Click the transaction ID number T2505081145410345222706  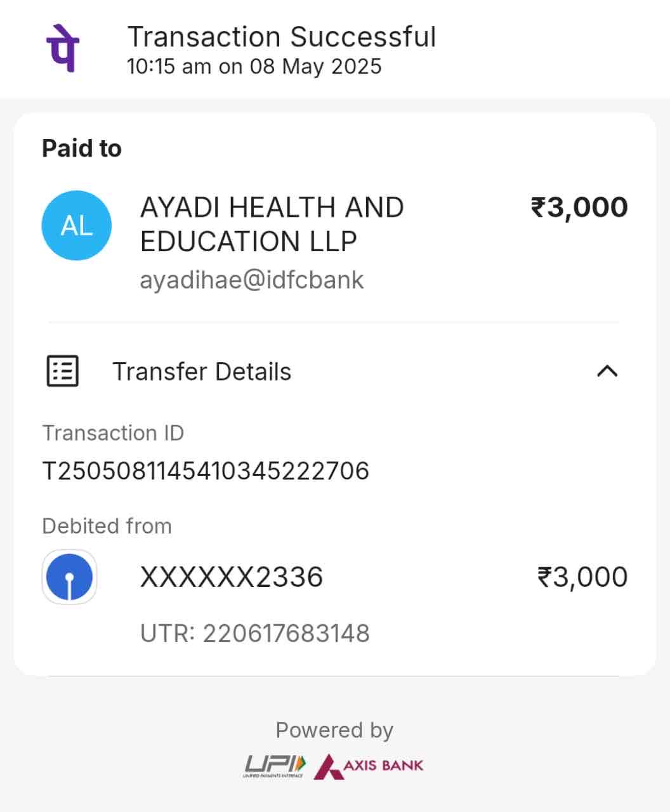pos(205,471)
